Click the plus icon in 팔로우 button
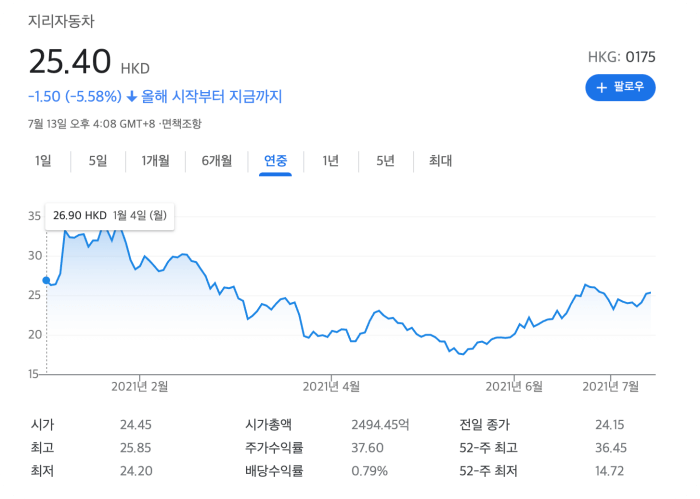The height and width of the screenshot is (499, 700). pyautogui.click(x=601, y=87)
